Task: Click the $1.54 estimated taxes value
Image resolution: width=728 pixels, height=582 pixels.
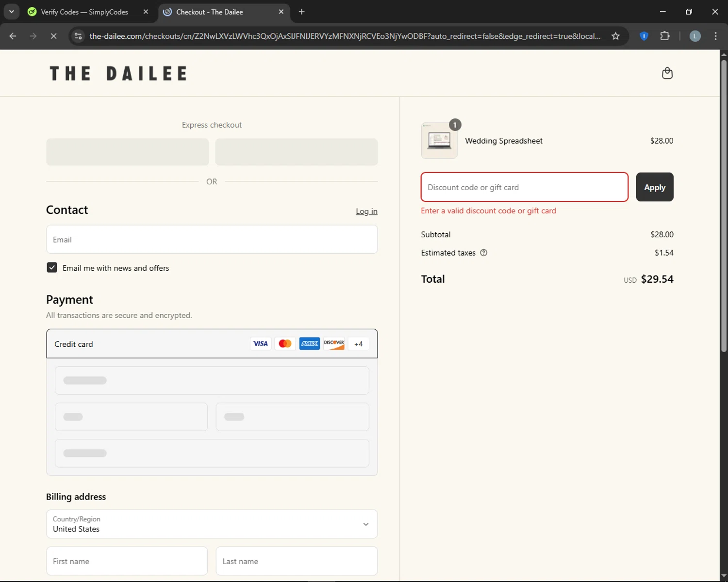Action: 664,253
